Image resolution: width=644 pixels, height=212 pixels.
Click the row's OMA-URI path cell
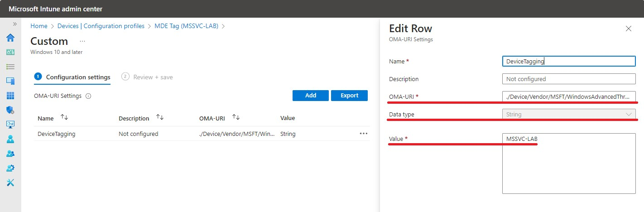pos(237,134)
